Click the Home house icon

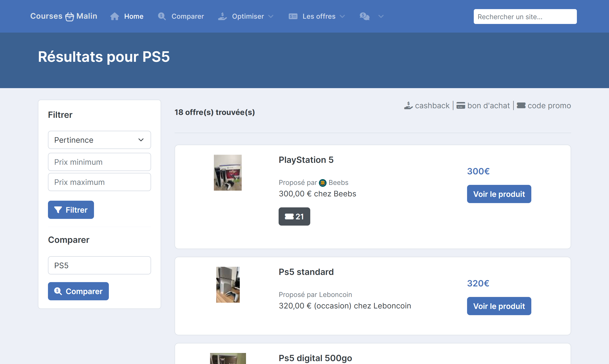(114, 17)
